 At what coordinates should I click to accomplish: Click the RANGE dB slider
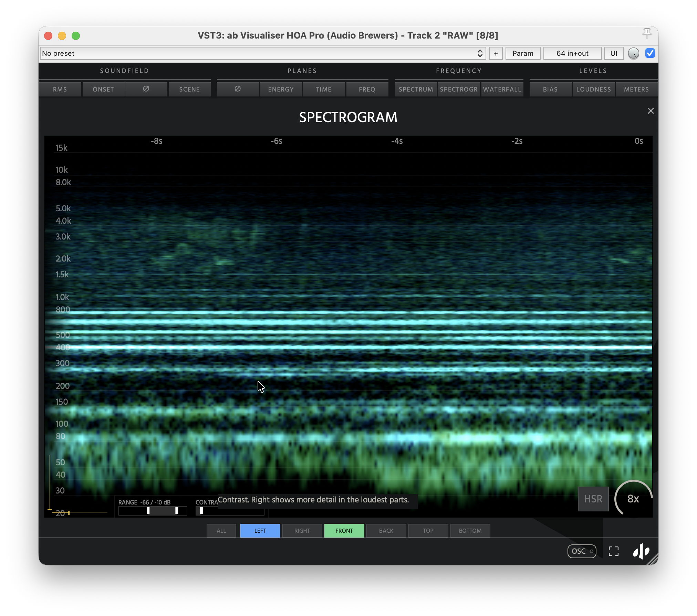coord(153,511)
